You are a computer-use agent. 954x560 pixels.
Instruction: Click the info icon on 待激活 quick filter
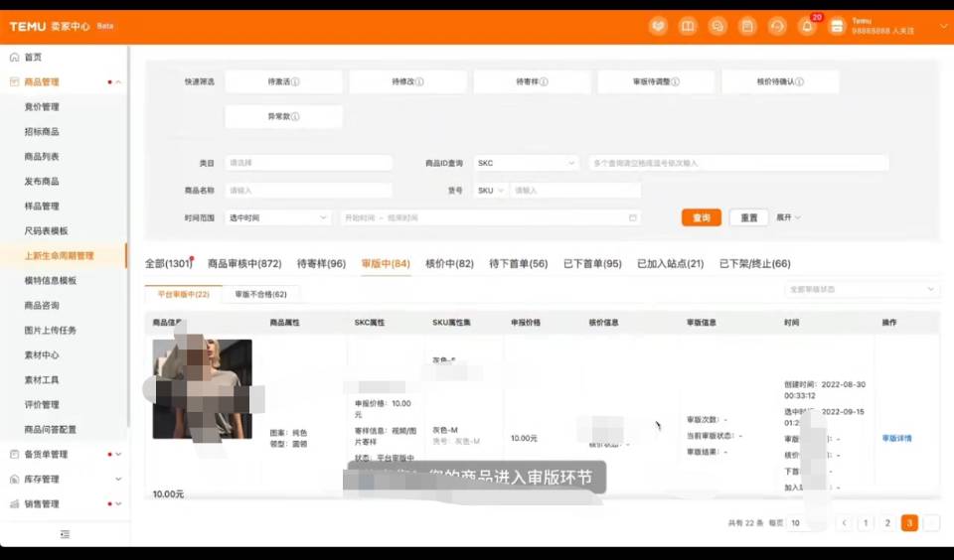(x=296, y=81)
